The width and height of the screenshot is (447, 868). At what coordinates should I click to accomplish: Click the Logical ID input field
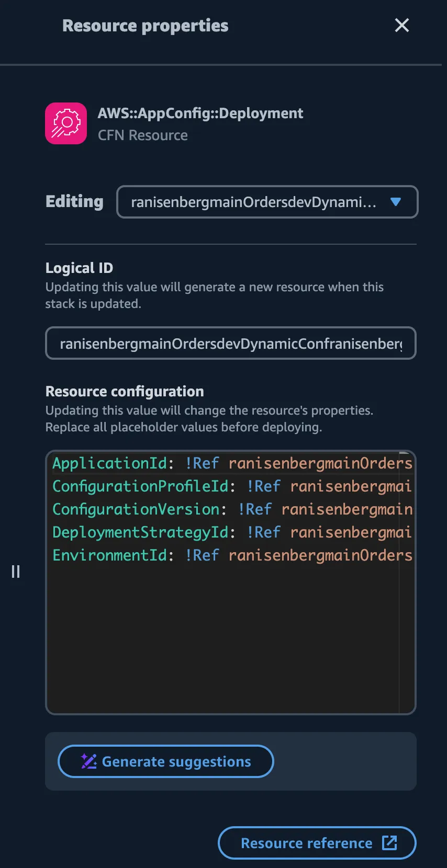click(231, 343)
